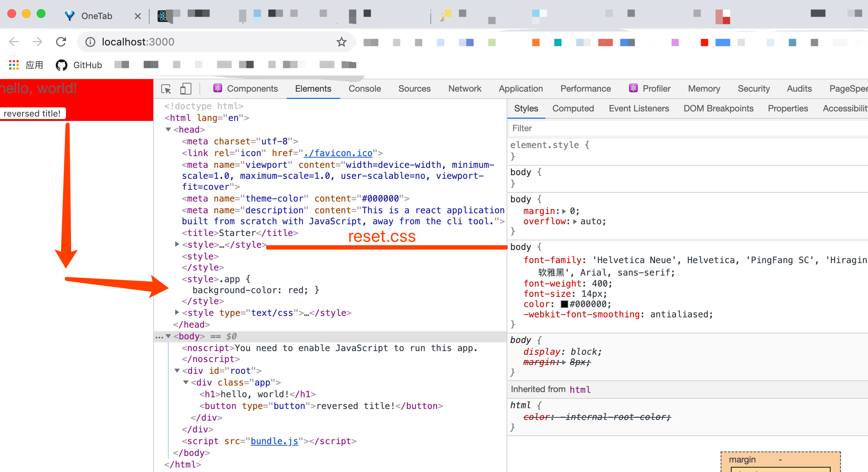Open the ./favicon.ico link

click(338, 153)
